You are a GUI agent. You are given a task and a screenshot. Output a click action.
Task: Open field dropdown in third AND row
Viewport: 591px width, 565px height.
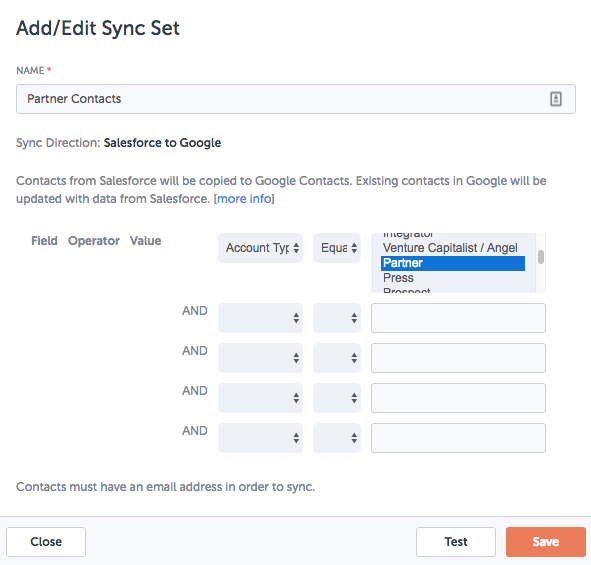click(260, 398)
